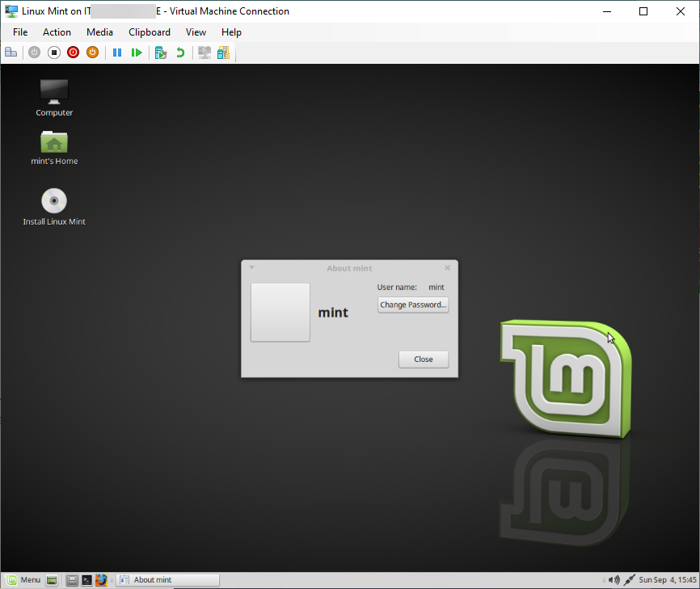700x589 pixels.
Task: Turn off the VM with the stop icon
Action: (54, 53)
